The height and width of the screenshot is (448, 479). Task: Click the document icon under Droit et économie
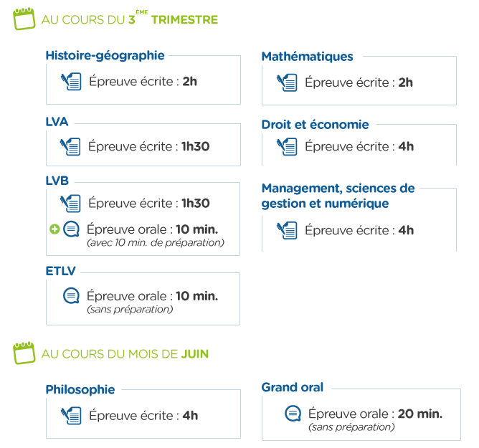click(x=287, y=146)
